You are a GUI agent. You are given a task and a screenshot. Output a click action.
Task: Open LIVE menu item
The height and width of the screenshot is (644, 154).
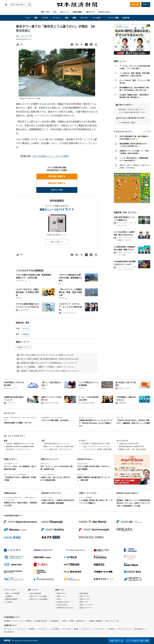pyautogui.click(x=55, y=12)
